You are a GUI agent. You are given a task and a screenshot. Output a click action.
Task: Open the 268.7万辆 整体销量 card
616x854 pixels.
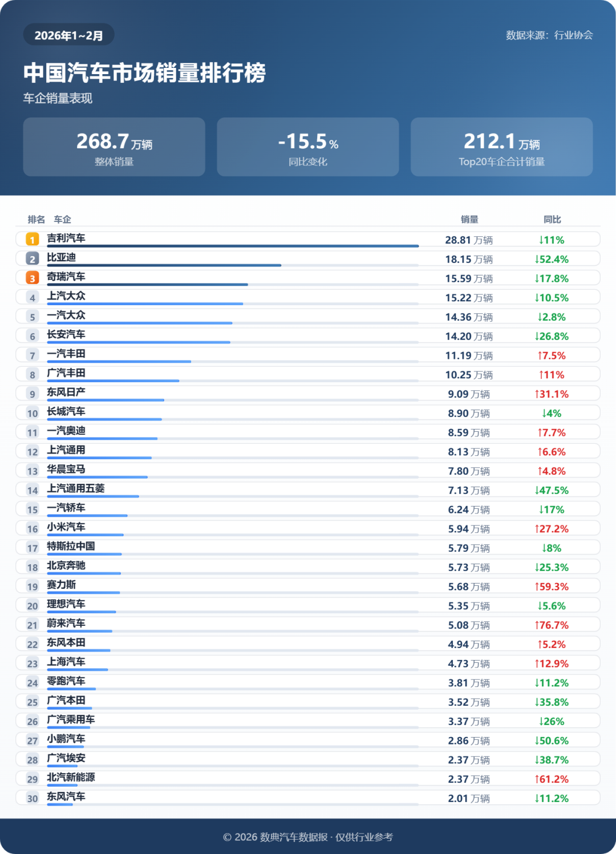tap(114, 147)
